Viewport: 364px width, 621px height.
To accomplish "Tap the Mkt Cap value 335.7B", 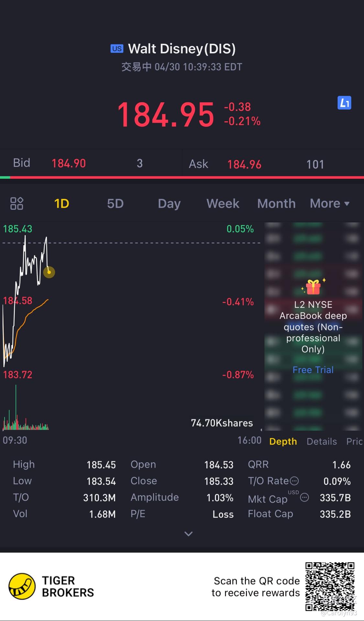I will (x=335, y=498).
